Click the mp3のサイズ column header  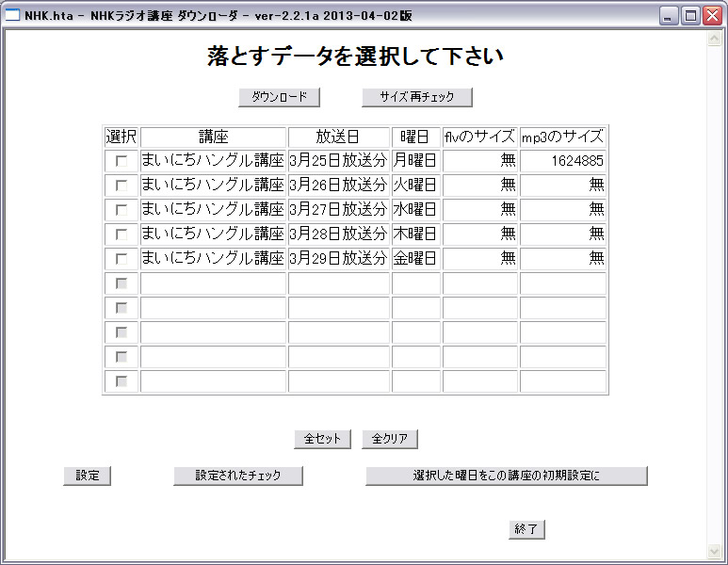(x=562, y=137)
